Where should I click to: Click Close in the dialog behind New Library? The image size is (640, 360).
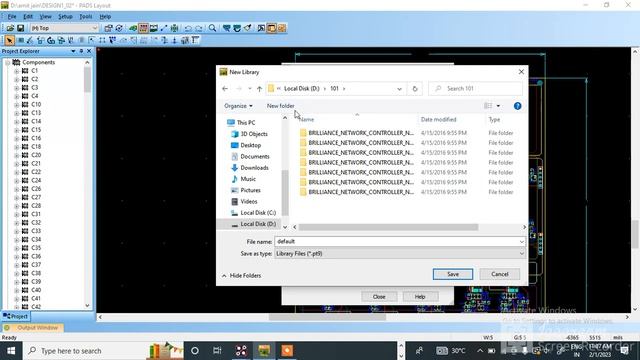(379, 297)
